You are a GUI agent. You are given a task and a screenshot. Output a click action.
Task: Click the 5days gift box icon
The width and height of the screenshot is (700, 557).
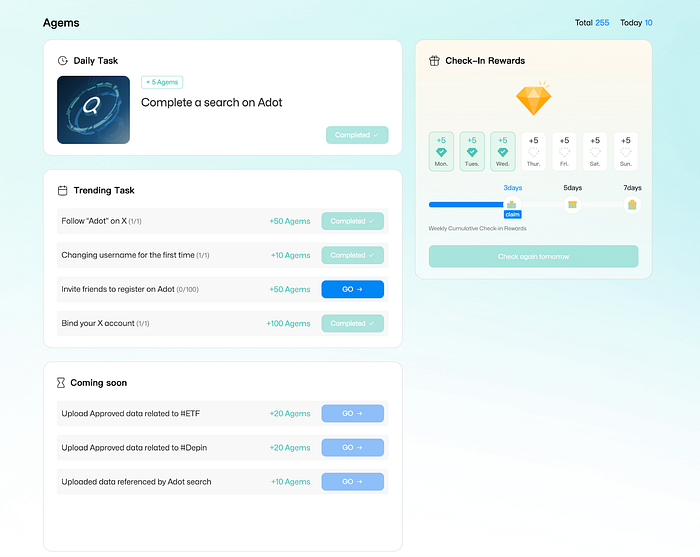[572, 205]
